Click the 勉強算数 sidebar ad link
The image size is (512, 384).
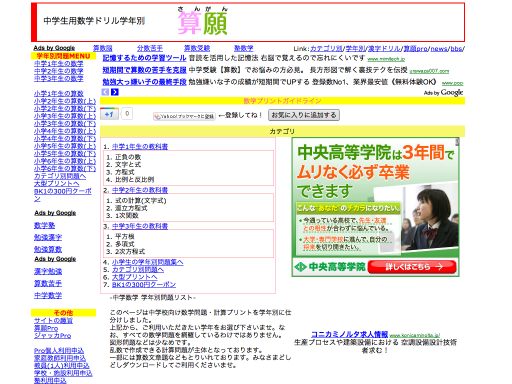click(x=48, y=250)
